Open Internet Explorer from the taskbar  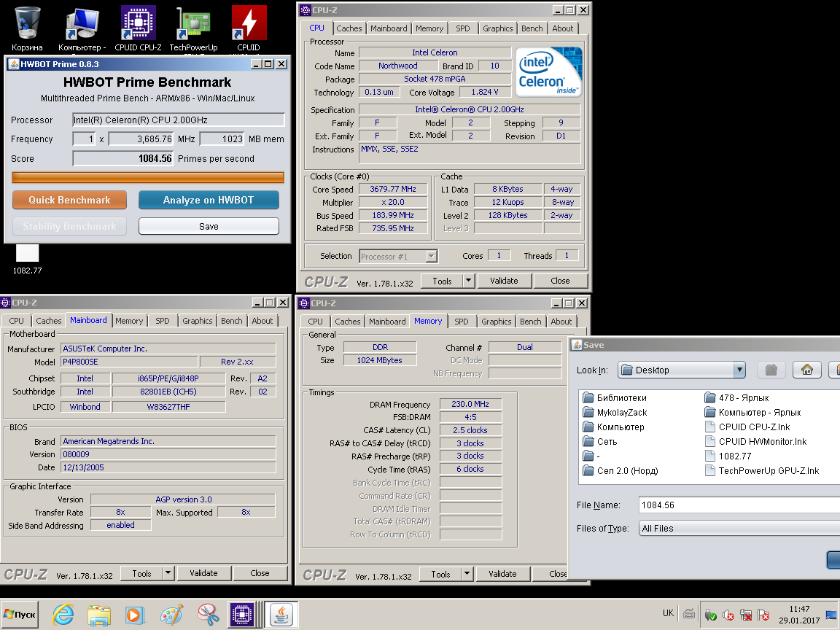point(63,615)
